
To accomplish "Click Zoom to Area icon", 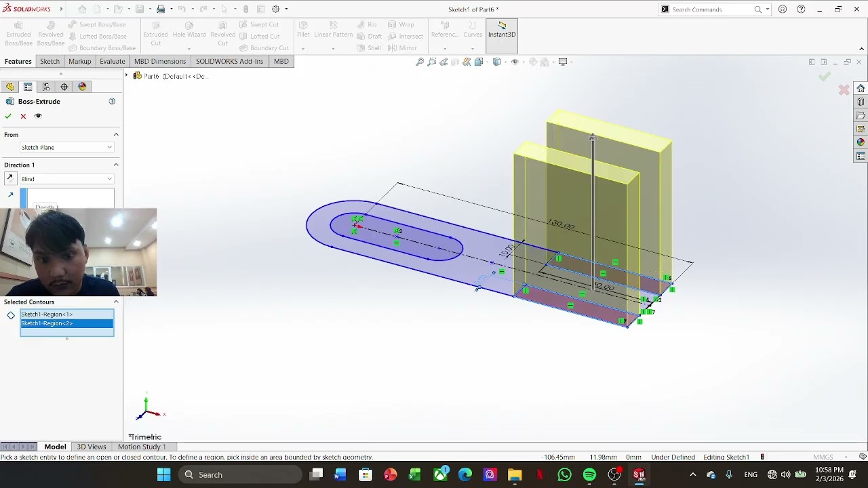I will click(x=432, y=62).
